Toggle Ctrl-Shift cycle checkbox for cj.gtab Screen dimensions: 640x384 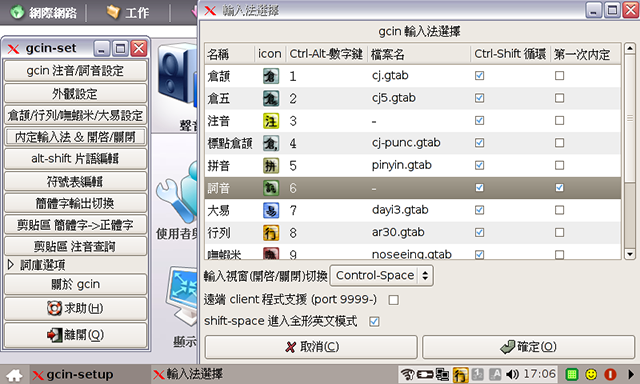coord(480,76)
